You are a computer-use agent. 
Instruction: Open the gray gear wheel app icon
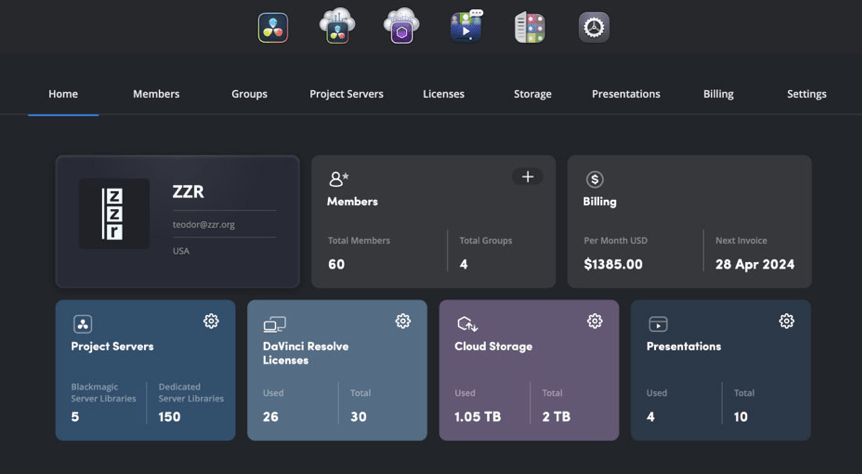(x=594, y=27)
